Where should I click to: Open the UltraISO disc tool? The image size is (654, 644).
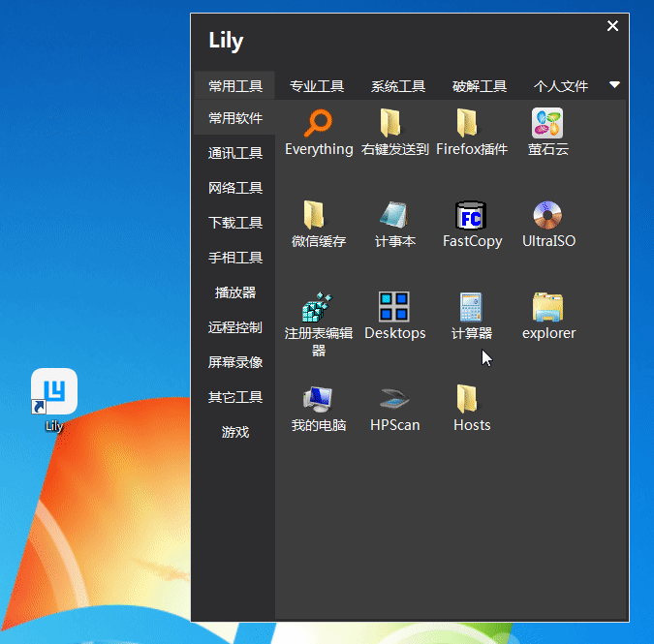coord(548,216)
